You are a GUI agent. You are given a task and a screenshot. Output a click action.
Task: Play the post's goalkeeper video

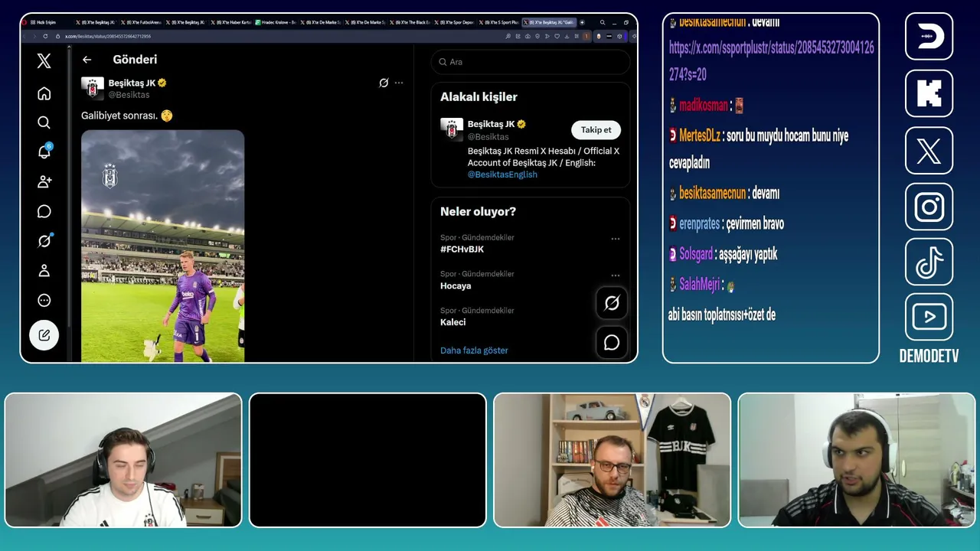click(163, 246)
